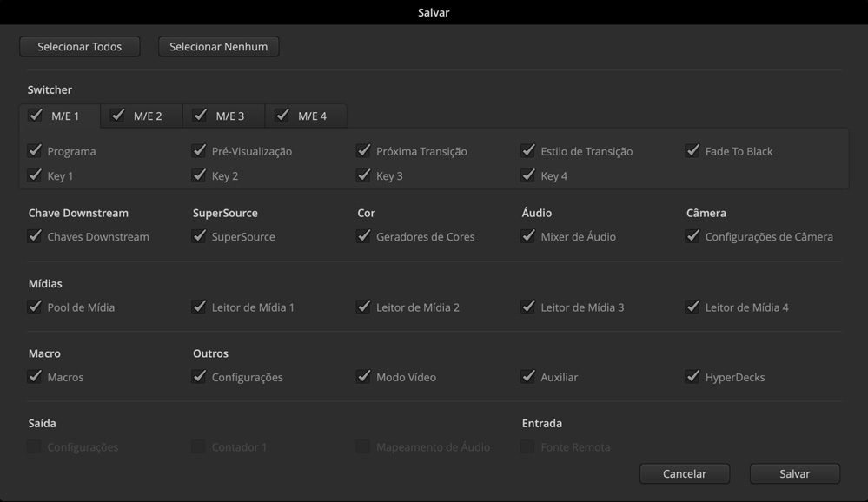Disable the HyperDecks checkbox
The width and height of the screenshot is (868, 502).
pos(692,377)
